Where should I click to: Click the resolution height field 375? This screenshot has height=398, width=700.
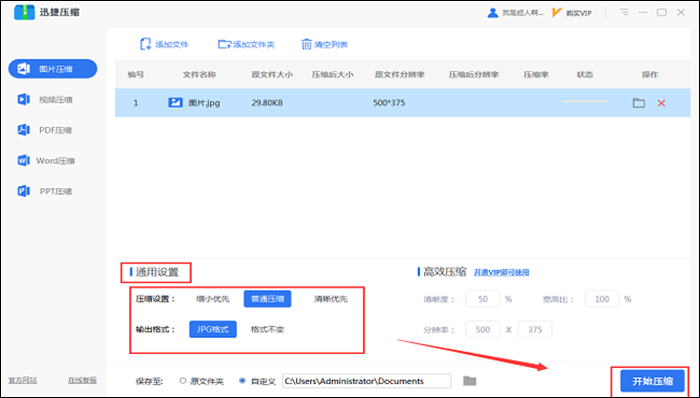tap(535, 329)
